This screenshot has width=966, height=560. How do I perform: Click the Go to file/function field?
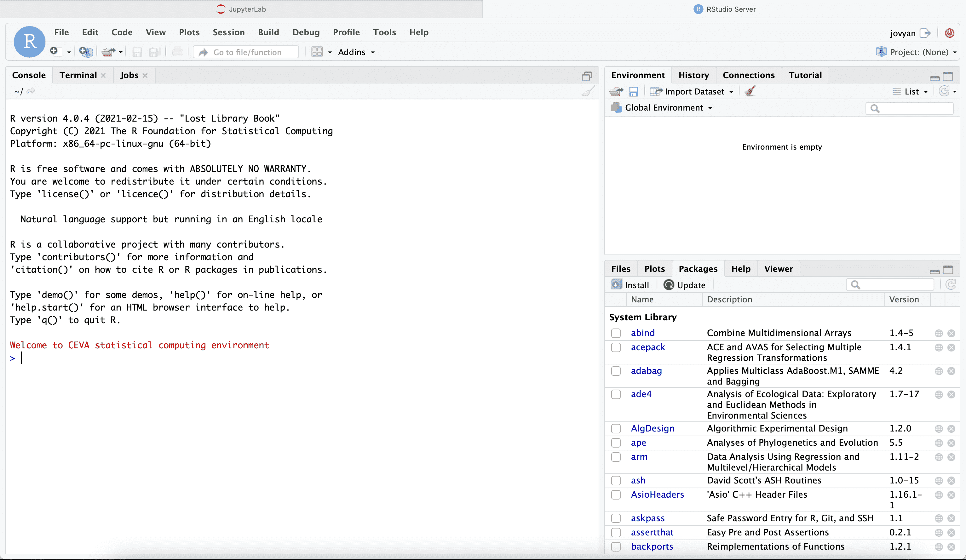click(x=247, y=52)
